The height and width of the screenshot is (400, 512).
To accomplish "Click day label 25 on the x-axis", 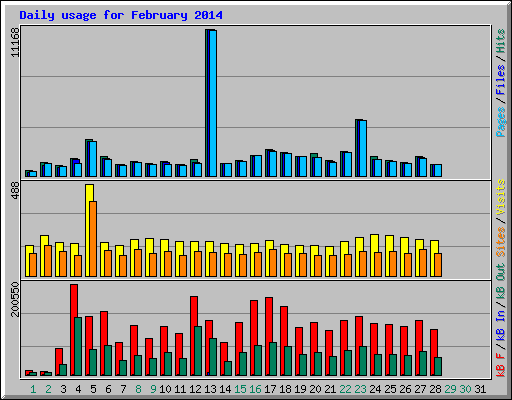I will tap(390, 389).
